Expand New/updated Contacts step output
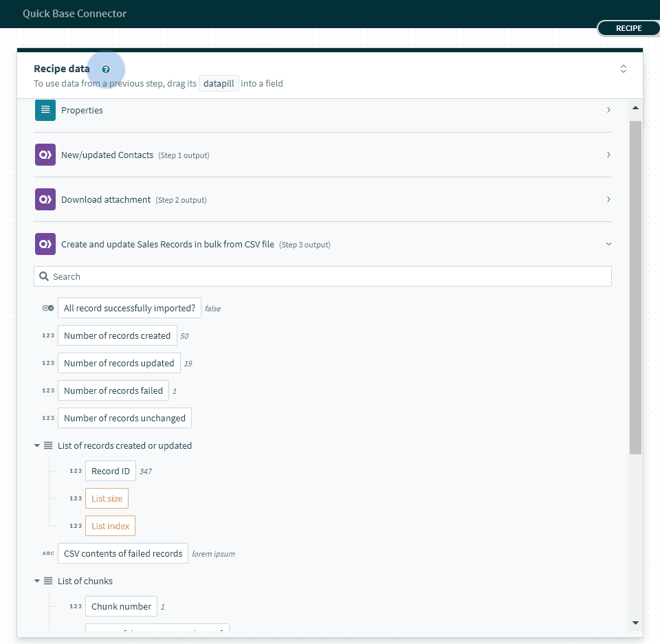This screenshot has height=644, width=660. pyautogui.click(x=608, y=155)
